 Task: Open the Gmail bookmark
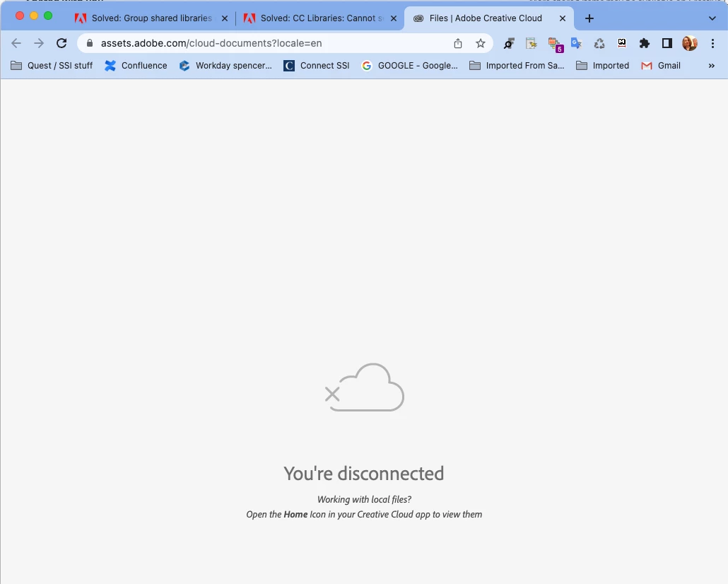point(661,66)
